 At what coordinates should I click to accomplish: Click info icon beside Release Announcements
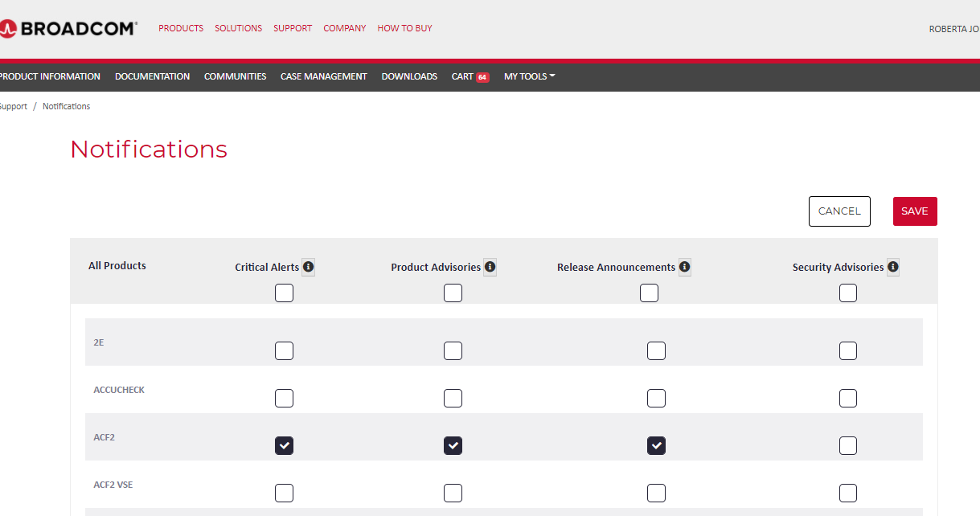coord(685,267)
